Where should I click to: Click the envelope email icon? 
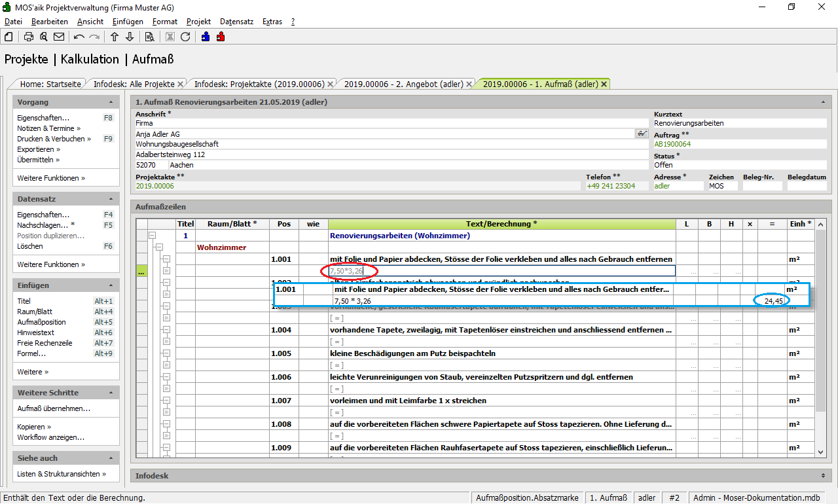click(x=59, y=37)
